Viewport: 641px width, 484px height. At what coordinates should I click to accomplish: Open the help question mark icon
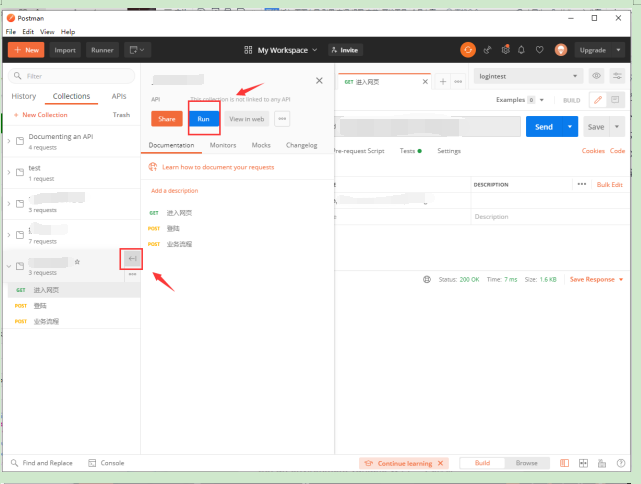pos(621,463)
